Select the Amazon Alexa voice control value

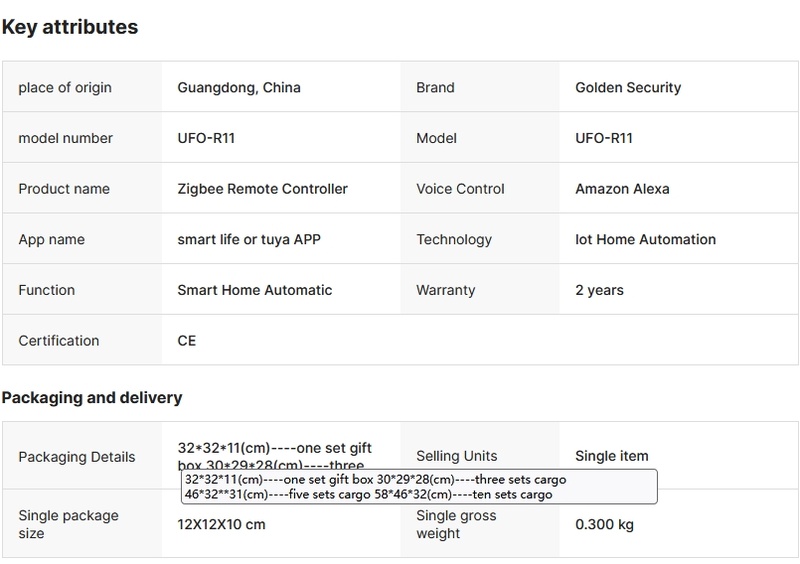point(622,189)
